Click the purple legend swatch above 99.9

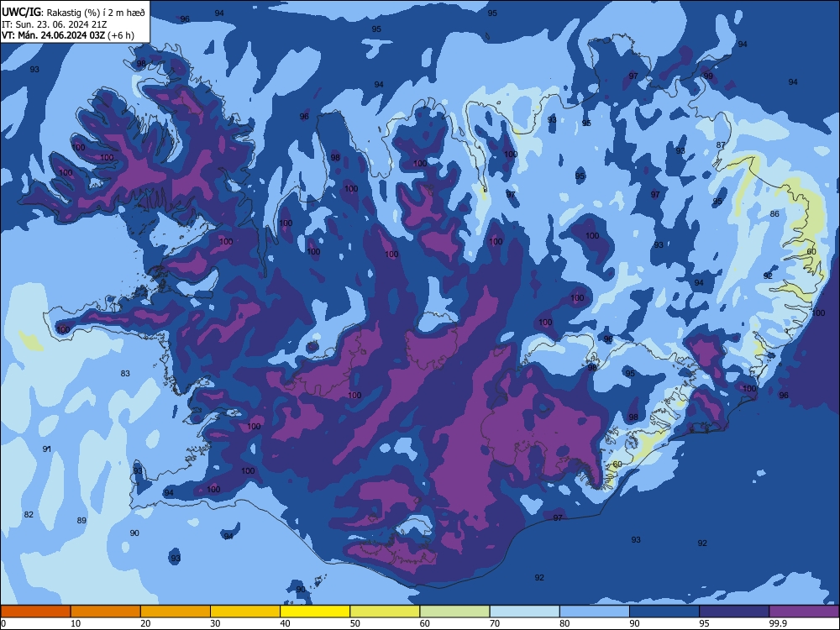[804, 612]
